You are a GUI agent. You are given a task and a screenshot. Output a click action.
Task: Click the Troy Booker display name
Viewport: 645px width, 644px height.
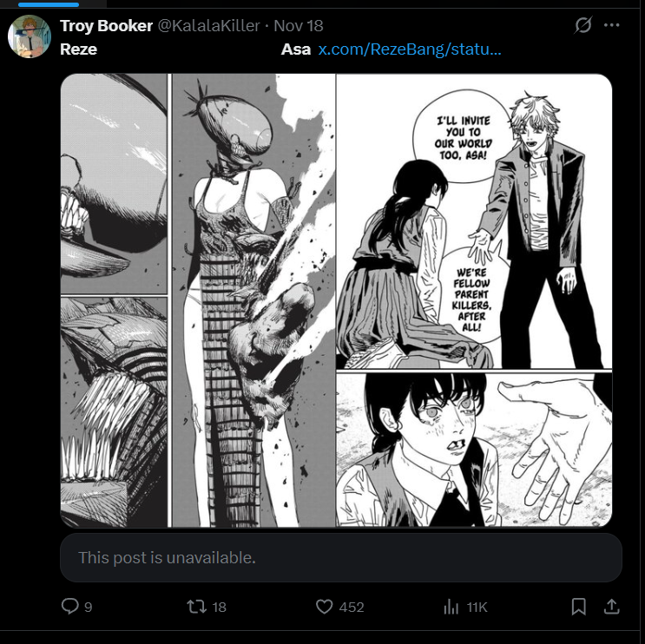[x=106, y=25]
